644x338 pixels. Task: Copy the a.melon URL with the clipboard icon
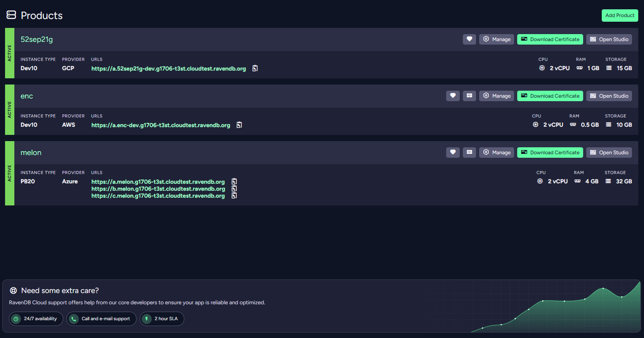234,181
